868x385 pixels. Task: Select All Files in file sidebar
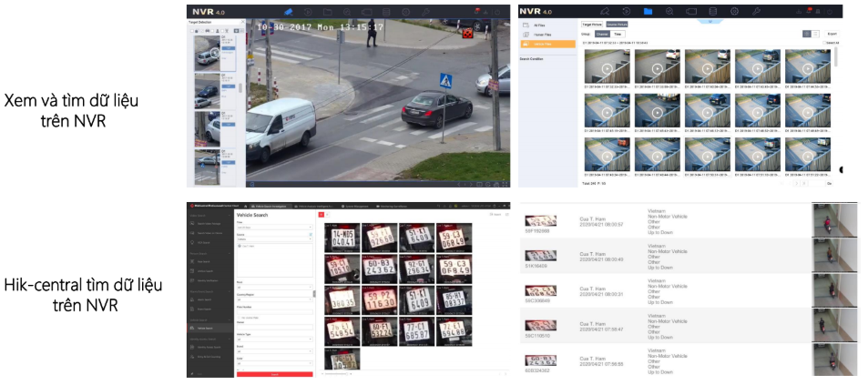546,25
